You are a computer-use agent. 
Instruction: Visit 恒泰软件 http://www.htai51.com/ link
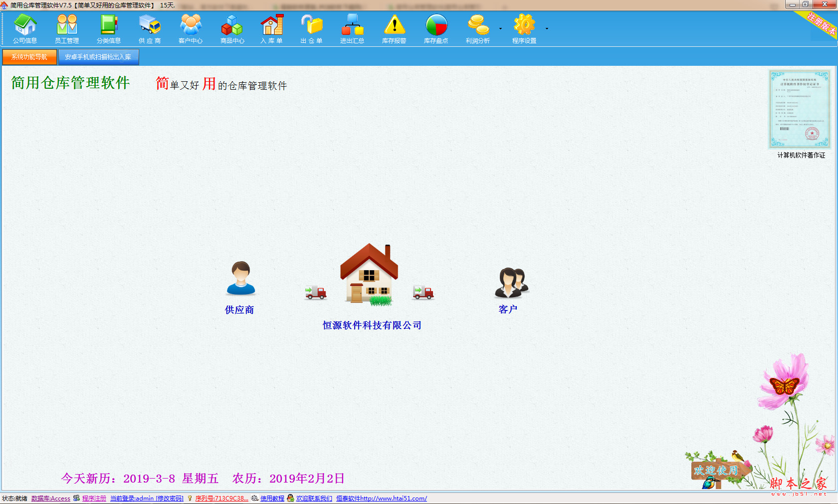coord(382,498)
